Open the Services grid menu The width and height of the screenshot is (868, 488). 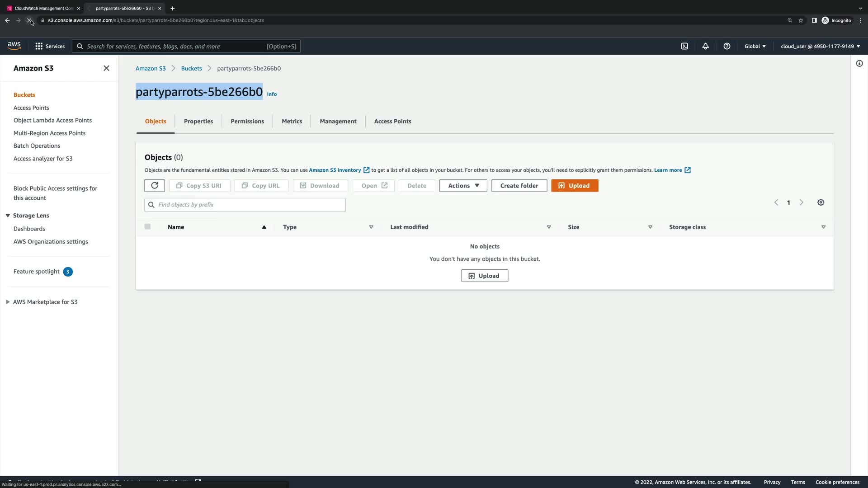(50, 46)
